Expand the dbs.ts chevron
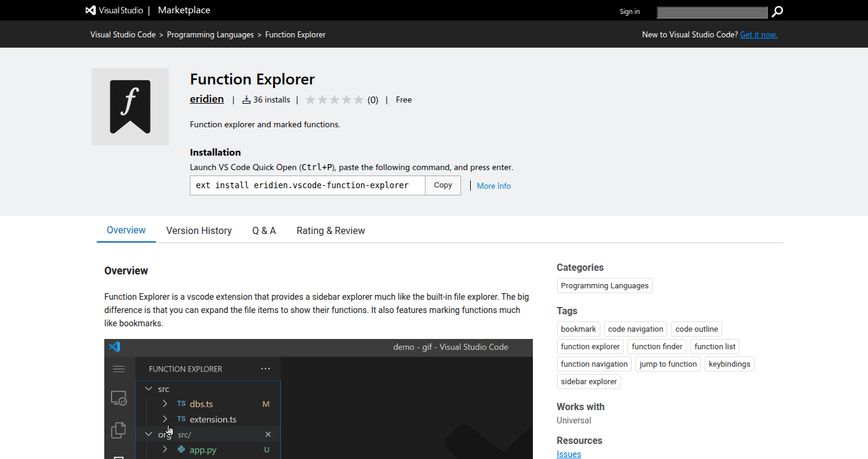 (165, 404)
